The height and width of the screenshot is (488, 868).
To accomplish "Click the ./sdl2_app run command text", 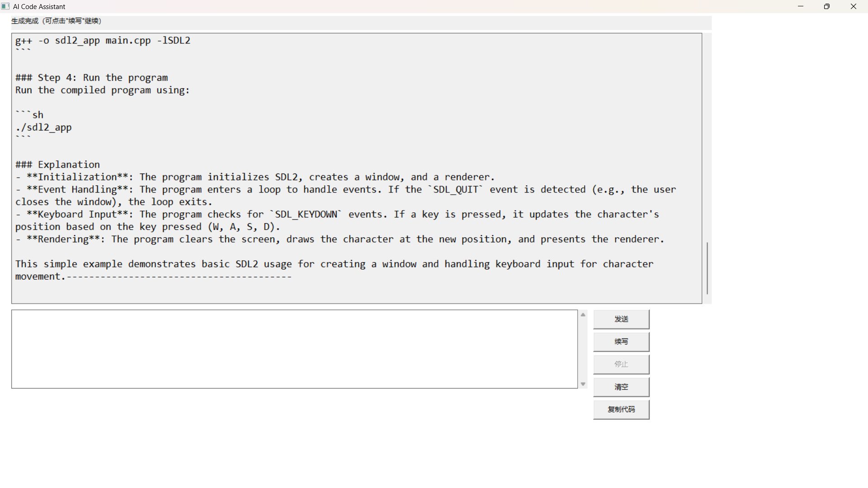I will pyautogui.click(x=43, y=127).
